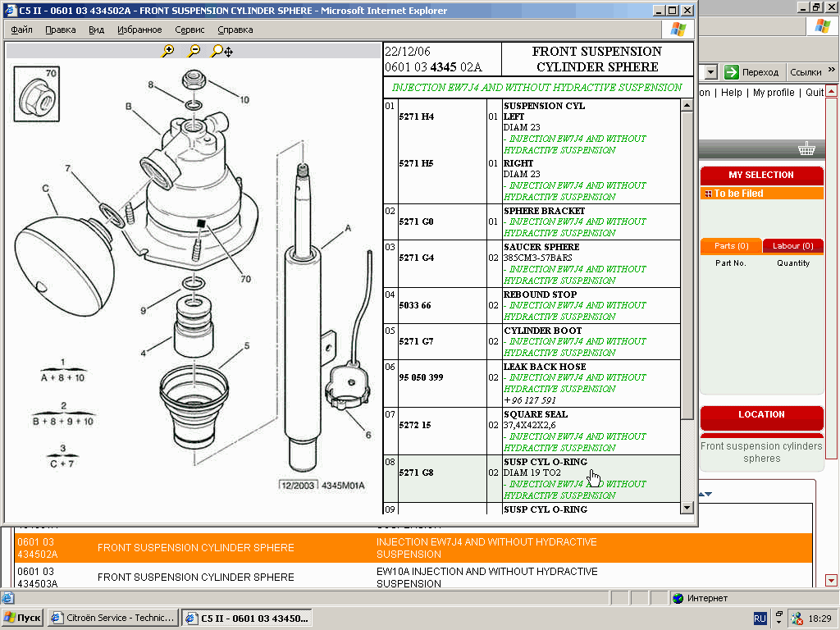Expand the links toolbar chevron
The image size is (840, 630).
tap(832, 70)
